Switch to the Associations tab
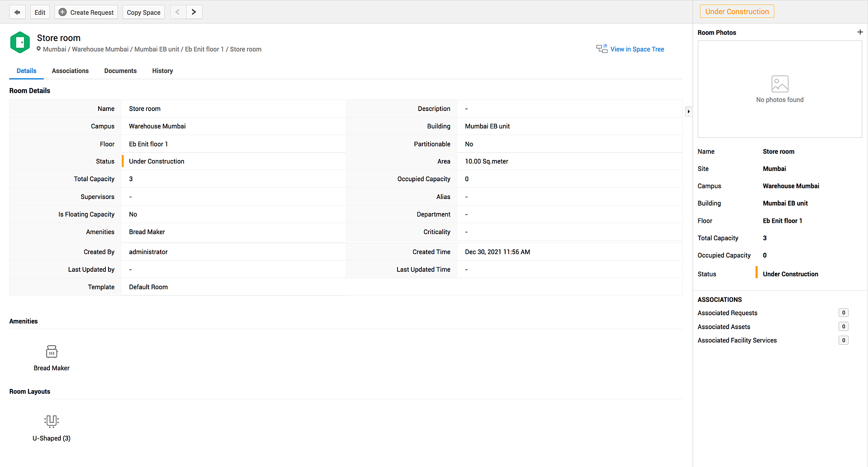This screenshot has width=868, height=467. 70,71
